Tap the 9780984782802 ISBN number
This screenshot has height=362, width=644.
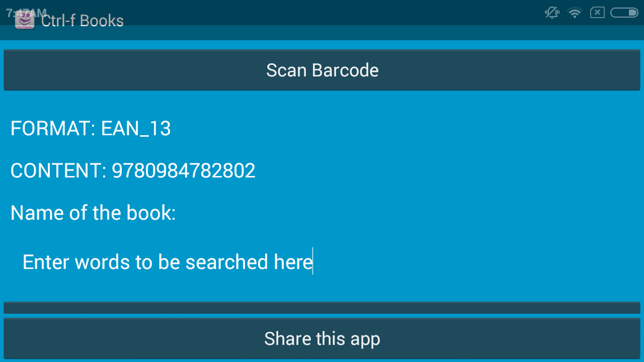184,171
